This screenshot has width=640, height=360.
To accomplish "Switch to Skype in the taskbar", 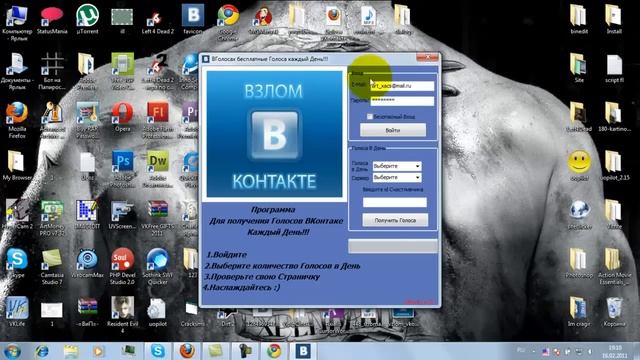I will (x=158, y=351).
